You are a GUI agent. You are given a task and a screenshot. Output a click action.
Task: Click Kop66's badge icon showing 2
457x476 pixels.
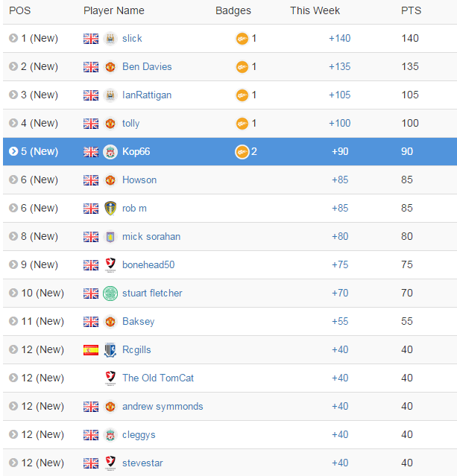[242, 152]
